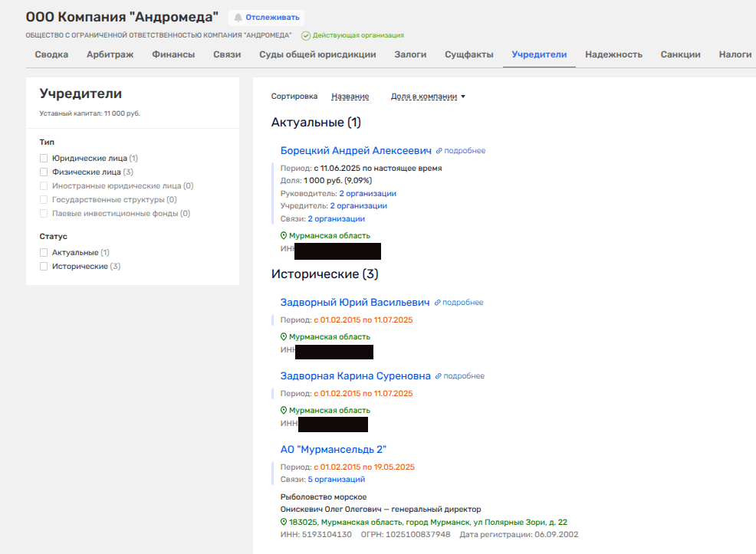
Task: Open the Доля в компании sort dropdown
Action: (428, 97)
